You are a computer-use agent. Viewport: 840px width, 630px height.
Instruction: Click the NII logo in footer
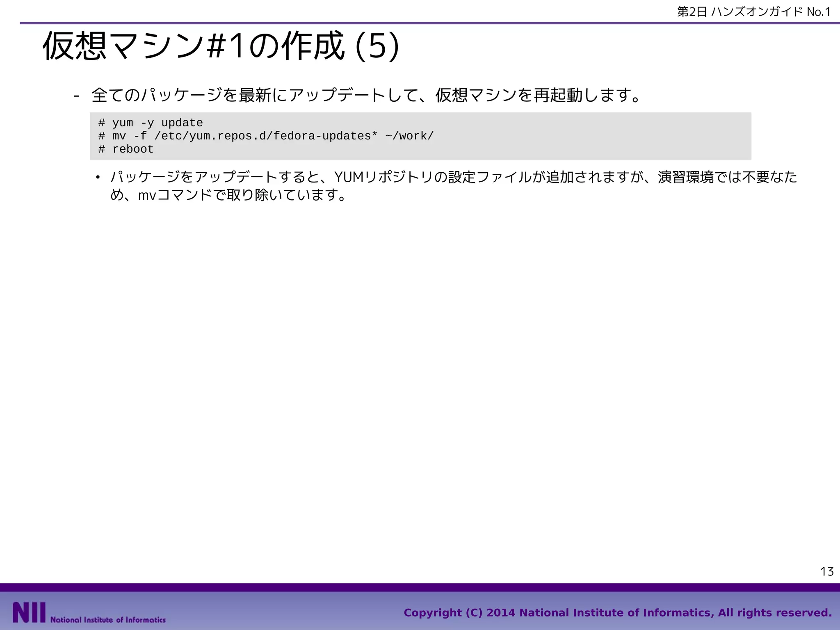[x=29, y=612]
